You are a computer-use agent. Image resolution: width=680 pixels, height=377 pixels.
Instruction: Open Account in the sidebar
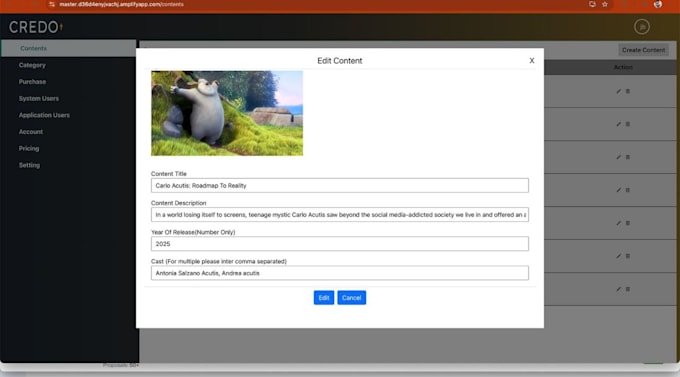[31, 131]
